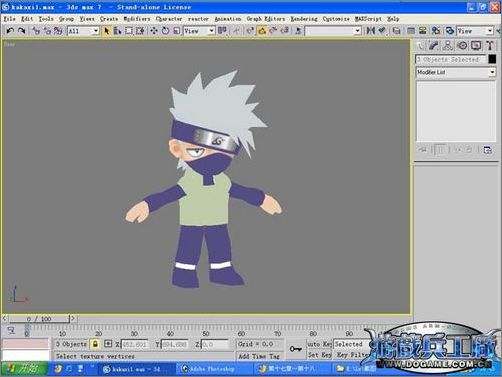Image resolution: width=502 pixels, height=377 pixels.
Task: Switch to the Modify command panel tab
Action: pos(434,46)
